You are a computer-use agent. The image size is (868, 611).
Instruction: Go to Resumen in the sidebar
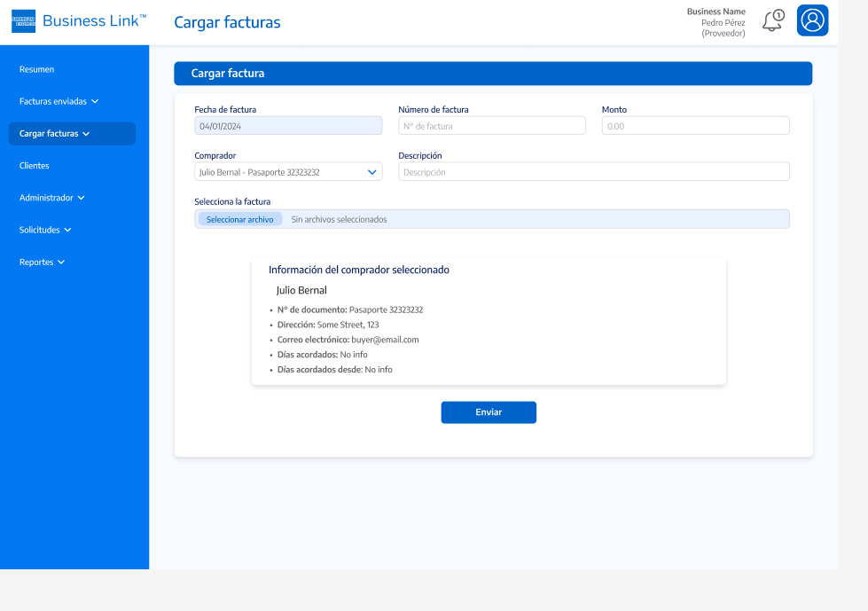point(36,69)
